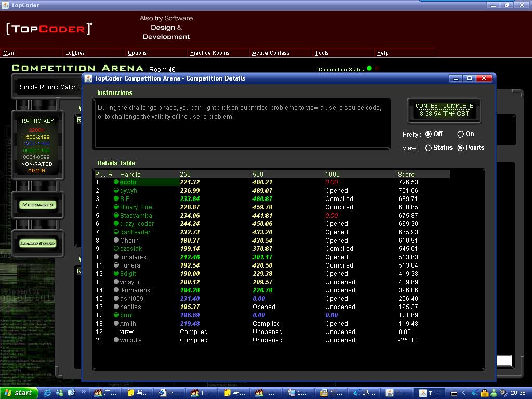Open the Options menu
The height and width of the screenshot is (399, 532).
pyautogui.click(x=137, y=53)
